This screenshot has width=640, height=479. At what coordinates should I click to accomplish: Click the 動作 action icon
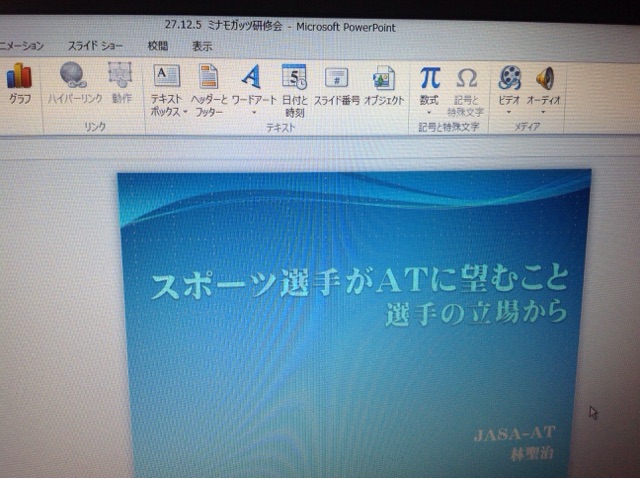tap(120, 75)
